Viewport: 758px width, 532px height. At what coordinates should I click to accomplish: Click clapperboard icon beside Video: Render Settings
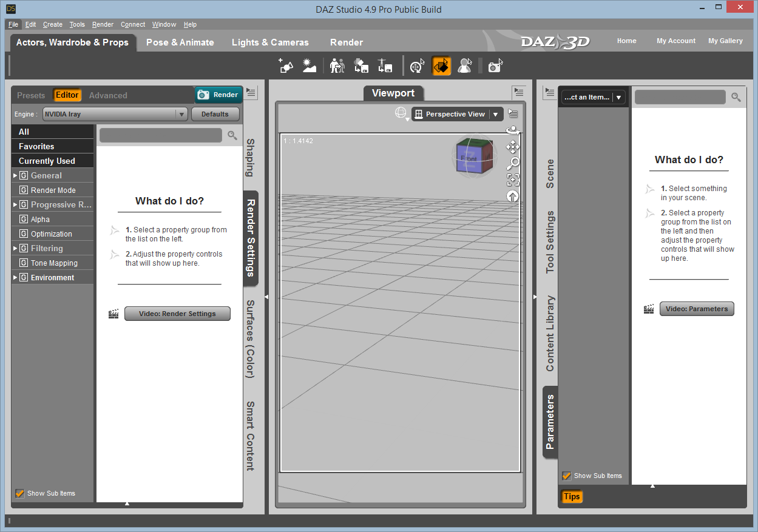(113, 314)
